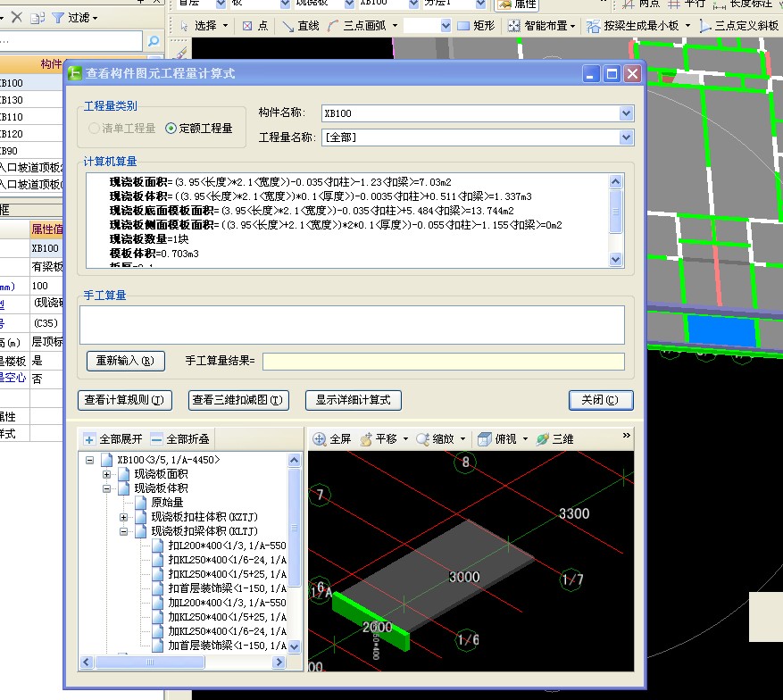Image resolution: width=783 pixels, height=700 pixels.
Task: Select the 定额工程量 radio button
Action: coord(171,129)
